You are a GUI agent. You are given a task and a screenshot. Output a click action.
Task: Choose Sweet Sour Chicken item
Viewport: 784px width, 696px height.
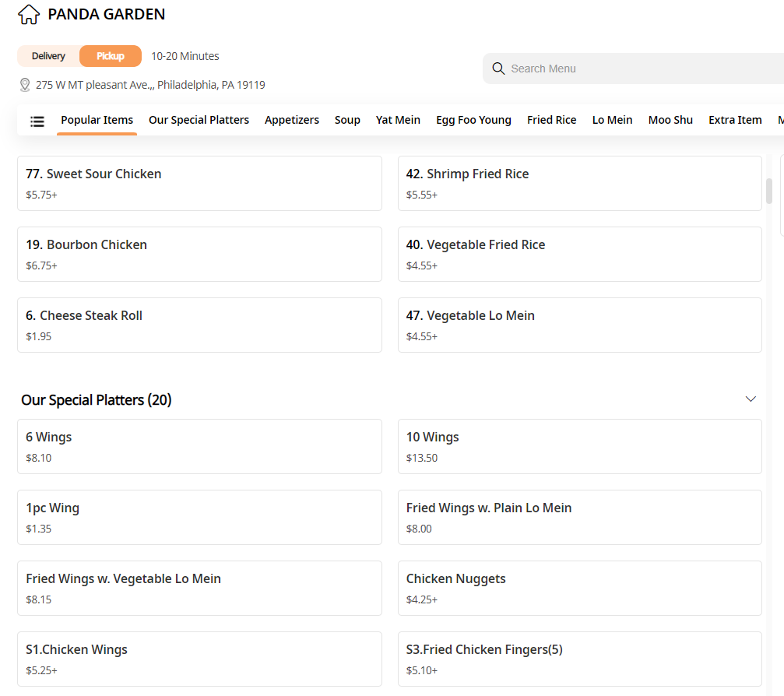(x=199, y=183)
